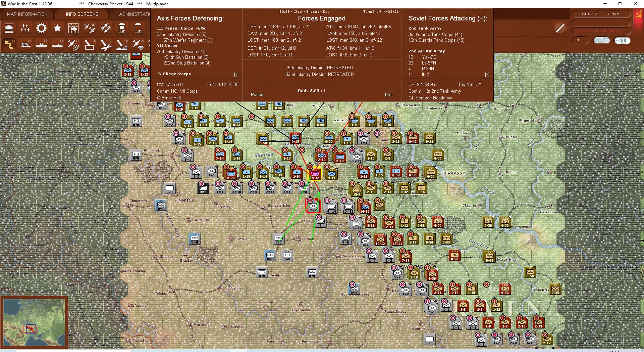Switch to INFO SCREENS tab
Image resolution: width=644 pixels, height=352 pixels.
[x=82, y=14]
